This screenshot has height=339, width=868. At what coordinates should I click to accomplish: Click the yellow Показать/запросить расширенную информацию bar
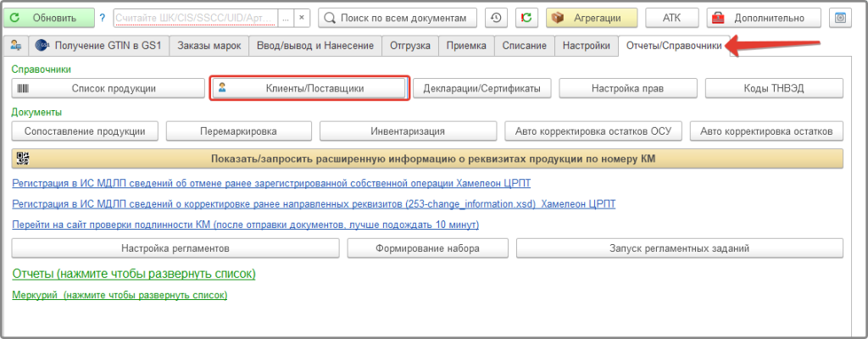(x=427, y=158)
